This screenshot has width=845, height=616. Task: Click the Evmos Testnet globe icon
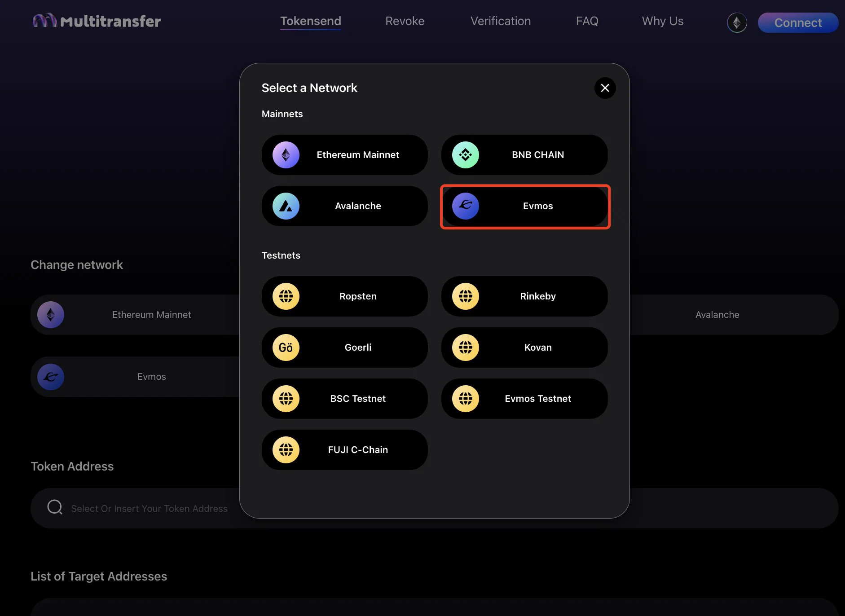(x=466, y=399)
